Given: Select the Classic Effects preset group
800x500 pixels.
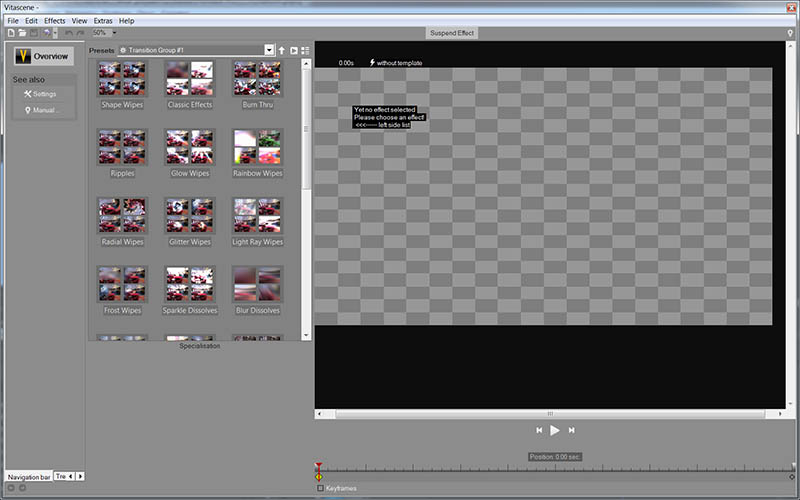Looking at the screenshot, I should tap(190, 85).
